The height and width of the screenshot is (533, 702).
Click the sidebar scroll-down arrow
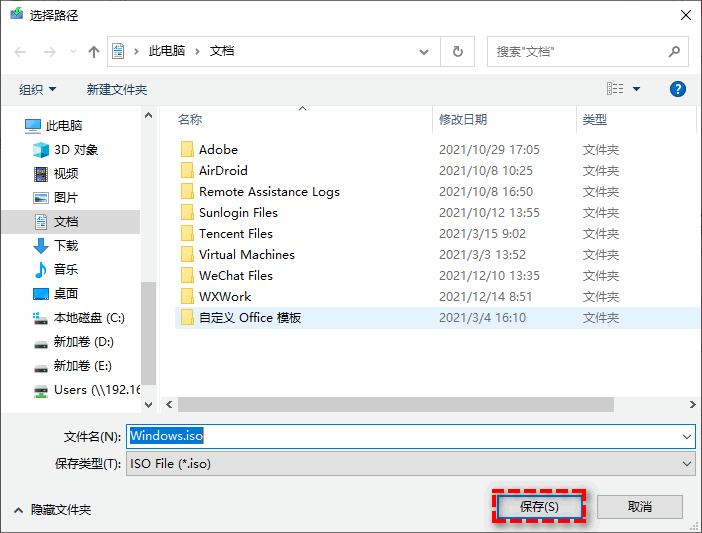click(149, 405)
